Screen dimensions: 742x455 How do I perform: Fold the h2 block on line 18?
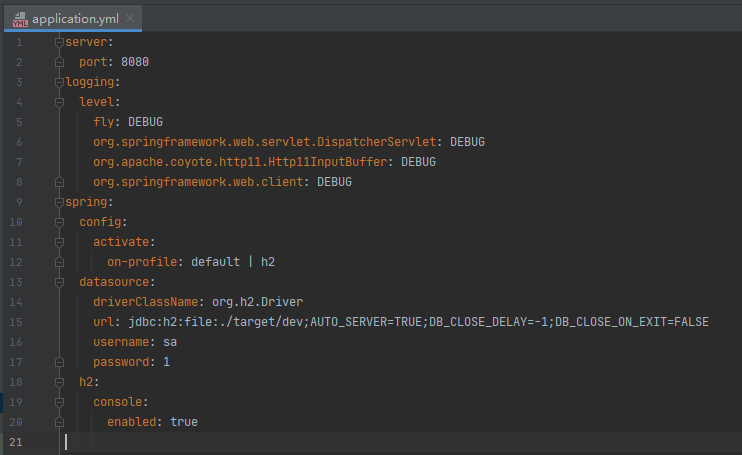tap(60, 382)
